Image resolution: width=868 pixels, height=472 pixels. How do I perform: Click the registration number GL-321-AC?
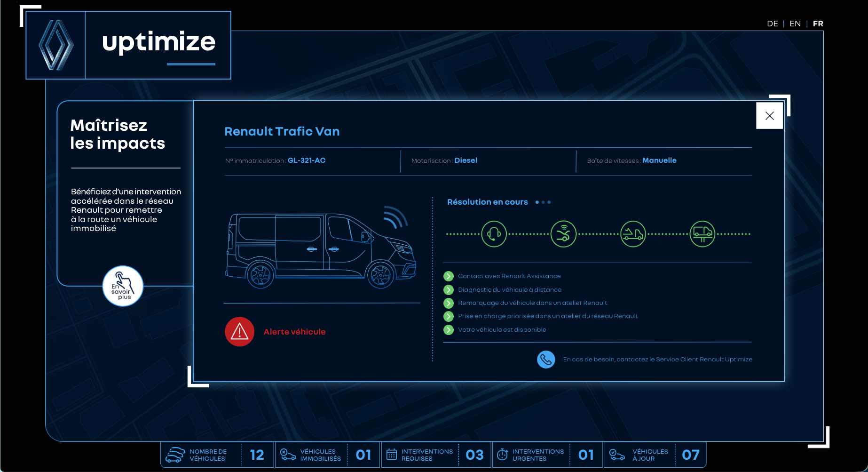tap(307, 160)
